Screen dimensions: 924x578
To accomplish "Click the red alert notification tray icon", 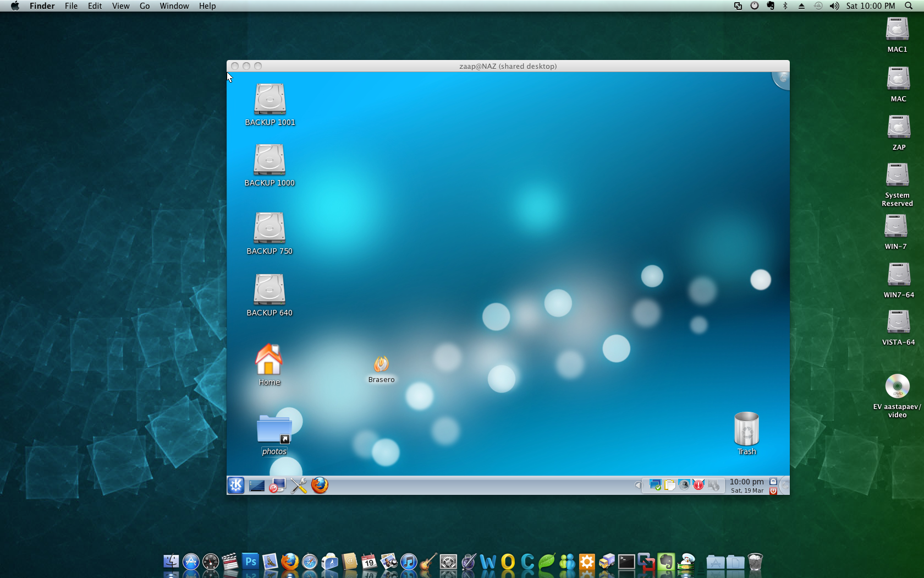I will point(698,485).
